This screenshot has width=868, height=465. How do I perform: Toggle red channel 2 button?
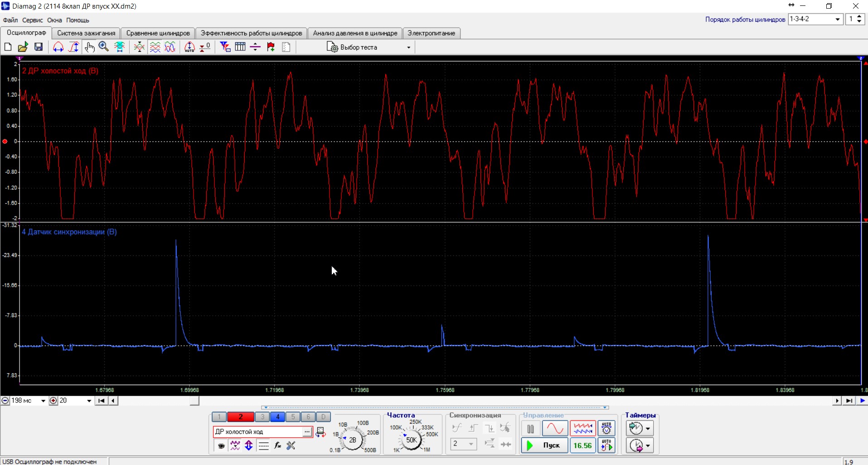point(241,417)
